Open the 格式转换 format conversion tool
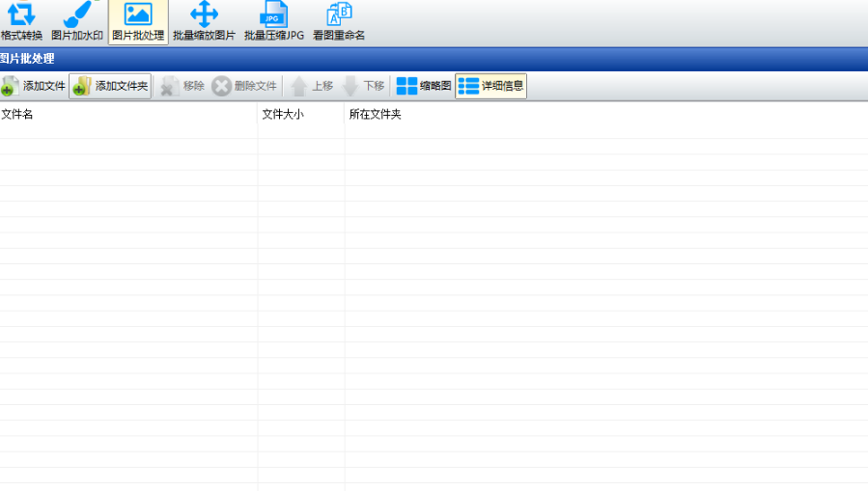Image resolution: width=868 pixels, height=491 pixels. click(x=21, y=22)
